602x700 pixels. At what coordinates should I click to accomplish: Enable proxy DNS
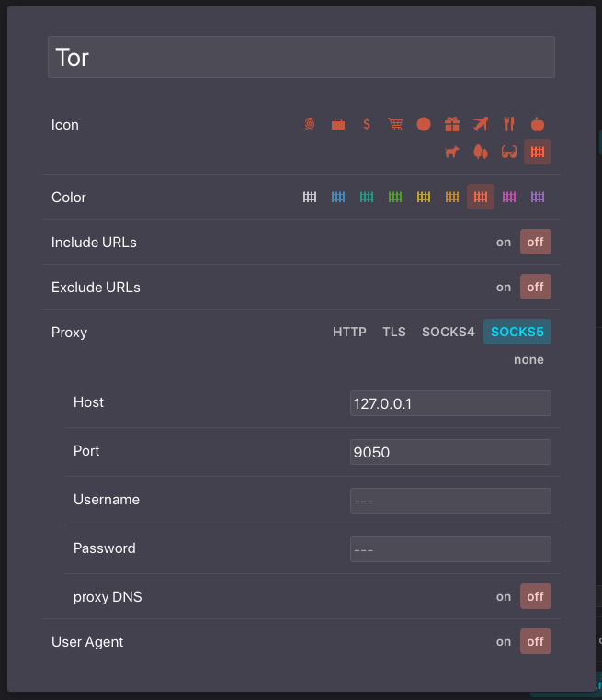pos(504,596)
